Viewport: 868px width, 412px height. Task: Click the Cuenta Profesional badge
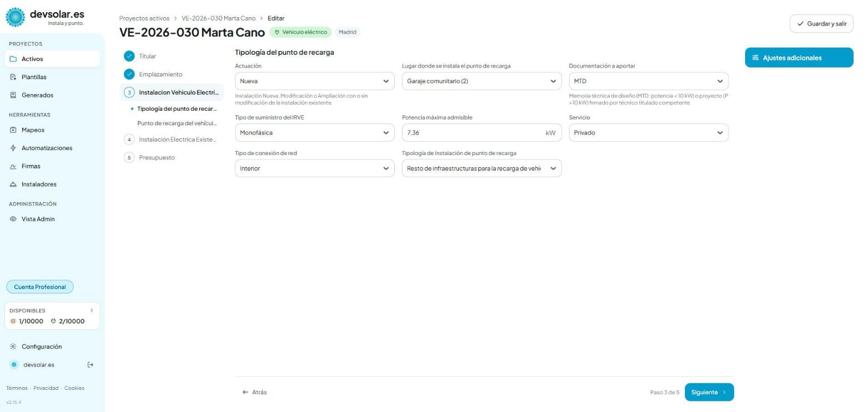(x=40, y=287)
